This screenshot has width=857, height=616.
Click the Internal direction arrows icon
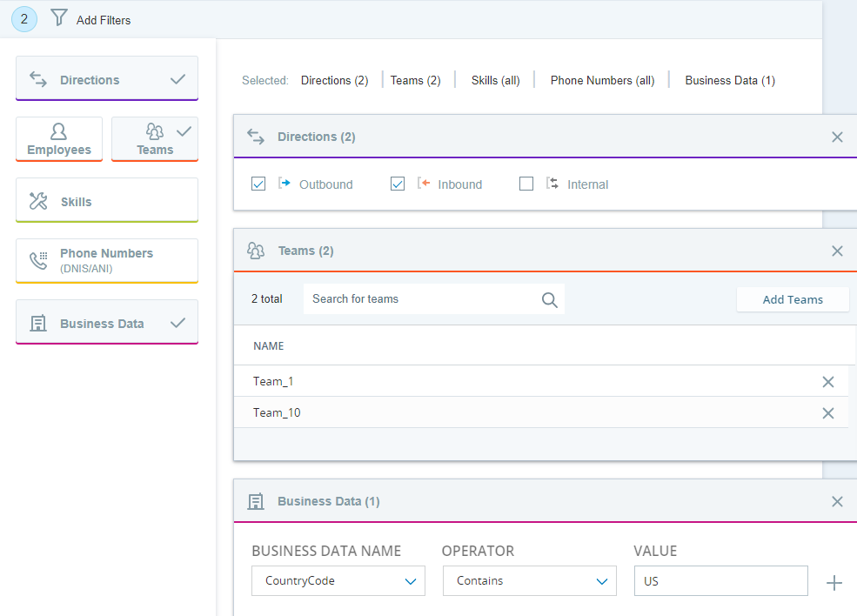click(x=552, y=183)
